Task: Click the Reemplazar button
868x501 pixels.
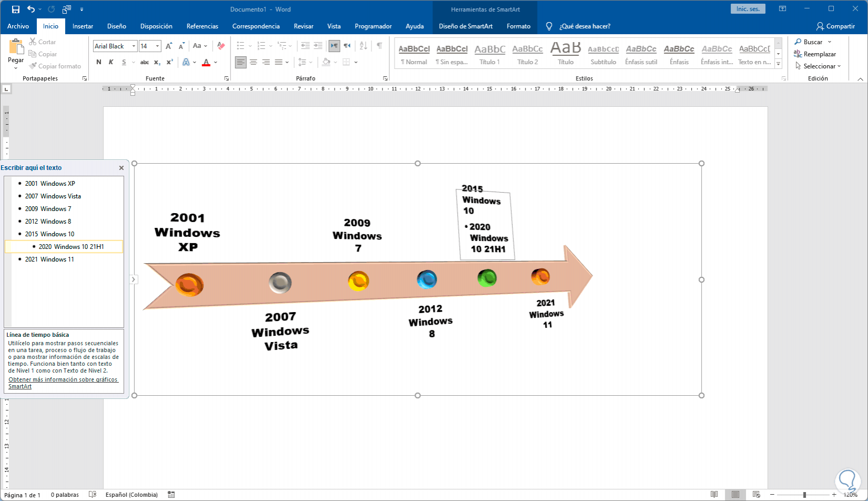Action: 815,54
